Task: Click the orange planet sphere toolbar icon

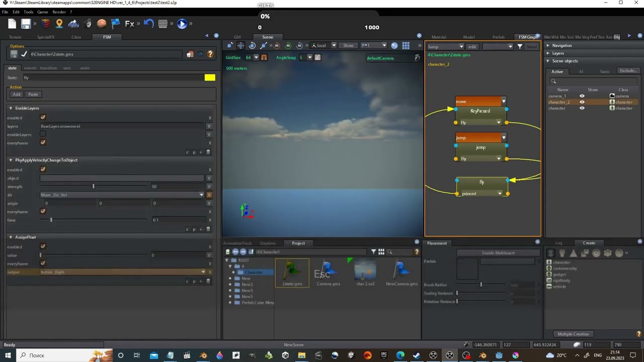Action: coord(102,24)
